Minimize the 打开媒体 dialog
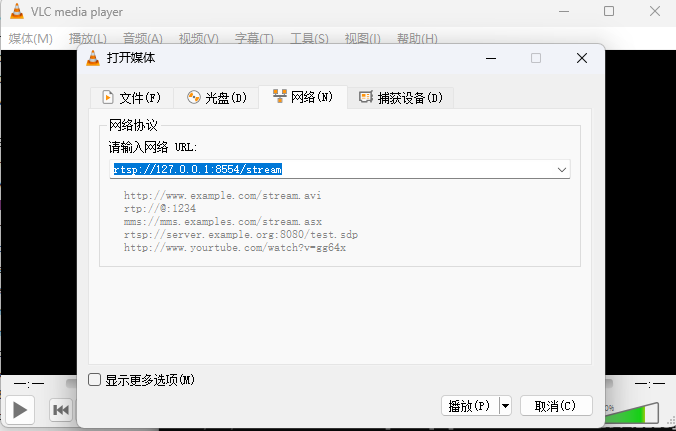 click(491, 58)
